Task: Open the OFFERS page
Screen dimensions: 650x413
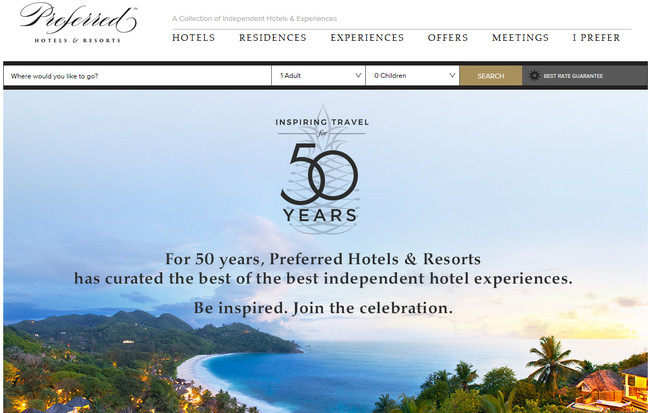Action: click(448, 38)
